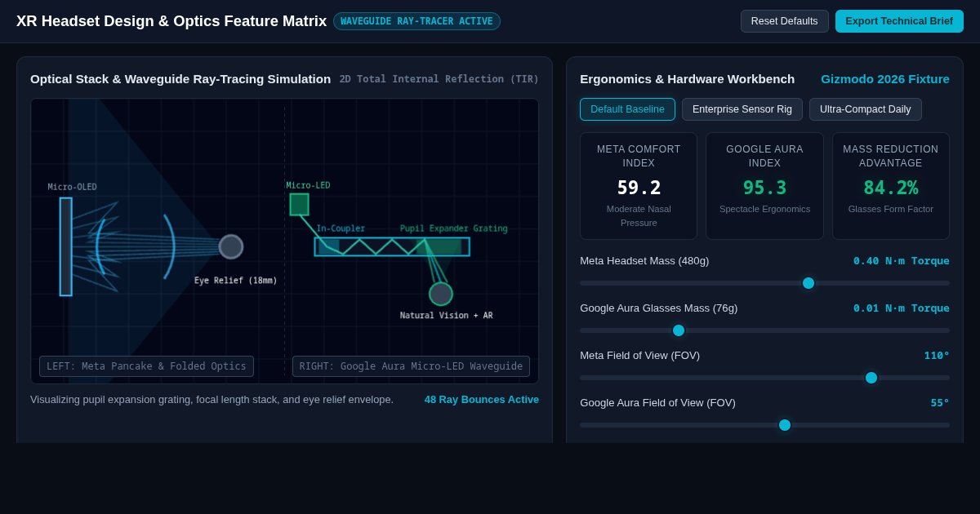980x514 pixels.
Task: Select the Default Baseline preset
Action: [x=627, y=109]
